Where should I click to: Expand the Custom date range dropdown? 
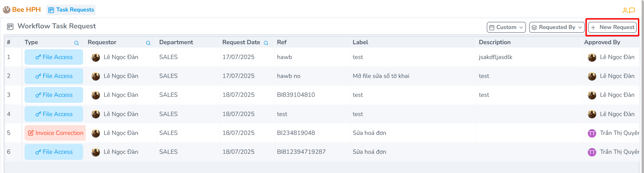(506, 27)
